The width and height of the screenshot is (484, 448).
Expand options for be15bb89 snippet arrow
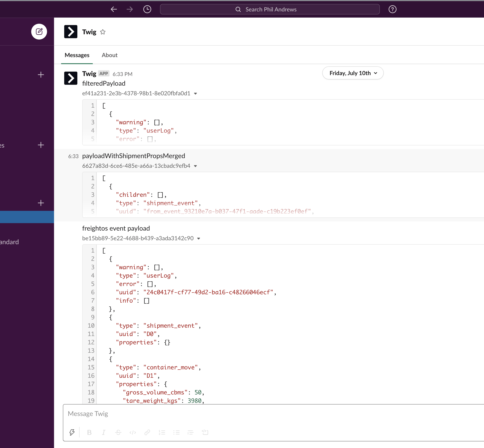pos(199,238)
